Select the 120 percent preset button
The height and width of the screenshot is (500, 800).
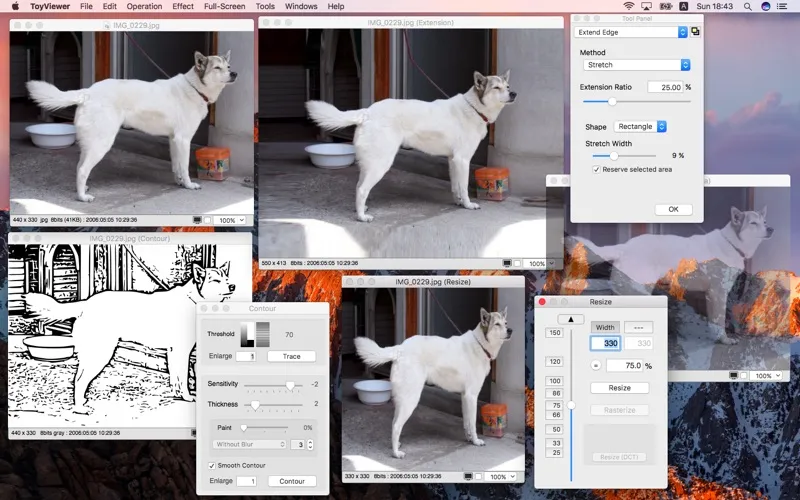554,361
